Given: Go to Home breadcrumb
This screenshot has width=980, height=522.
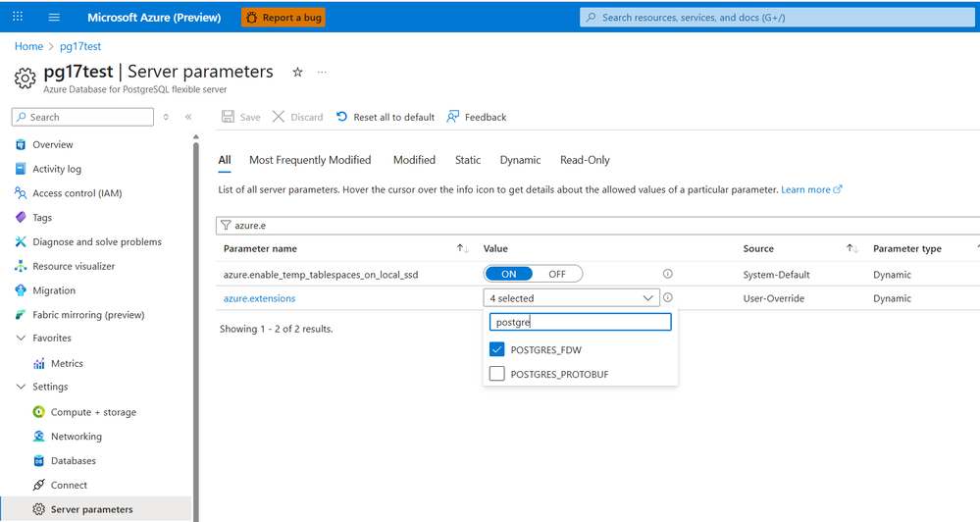Looking at the screenshot, I should [28, 46].
